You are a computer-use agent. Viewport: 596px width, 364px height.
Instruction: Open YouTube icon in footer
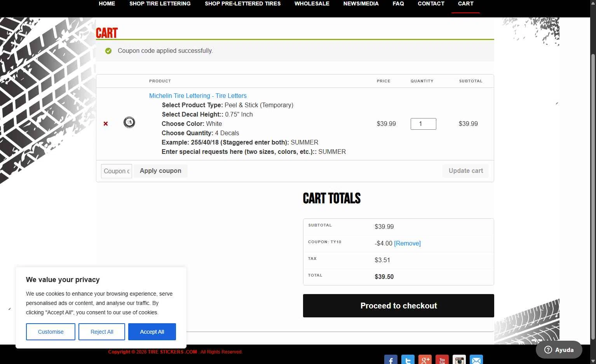(x=442, y=359)
